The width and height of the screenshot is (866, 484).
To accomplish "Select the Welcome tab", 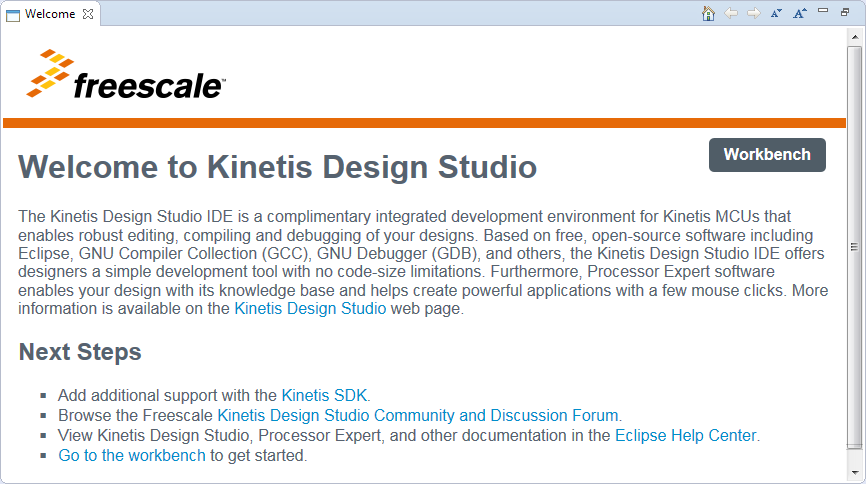I will click(x=50, y=14).
